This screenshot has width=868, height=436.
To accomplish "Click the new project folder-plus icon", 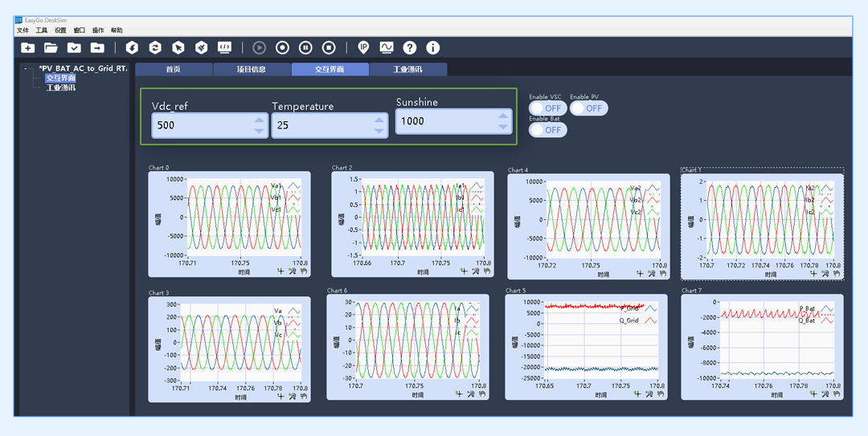I will point(27,47).
